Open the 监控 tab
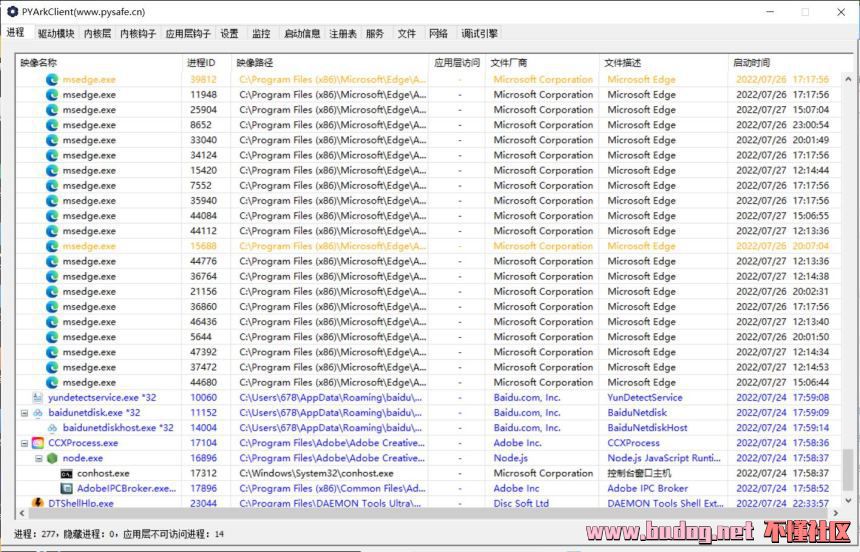 click(261, 33)
